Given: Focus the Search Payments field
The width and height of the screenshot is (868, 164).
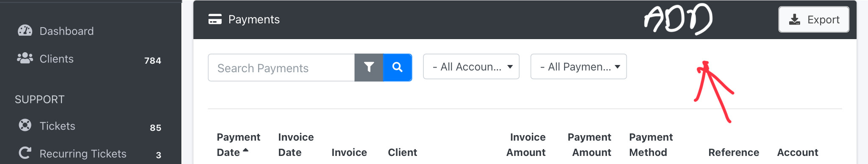Looking at the screenshot, I should point(281,68).
